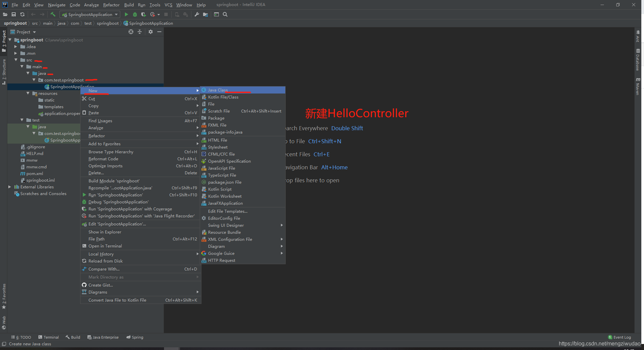Viewport: 644px width, 350px height.
Task: Click the Run Anything toolbar icon beside the magnifier
Action: 216,14
